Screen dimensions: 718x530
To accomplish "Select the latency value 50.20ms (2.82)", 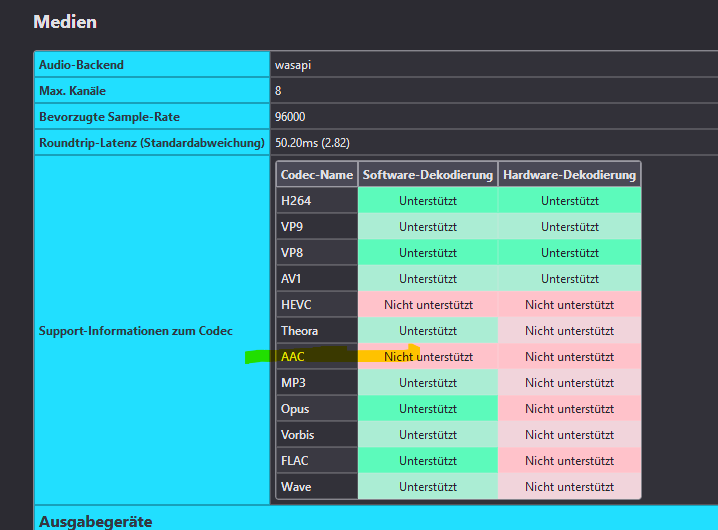I will point(312,143).
